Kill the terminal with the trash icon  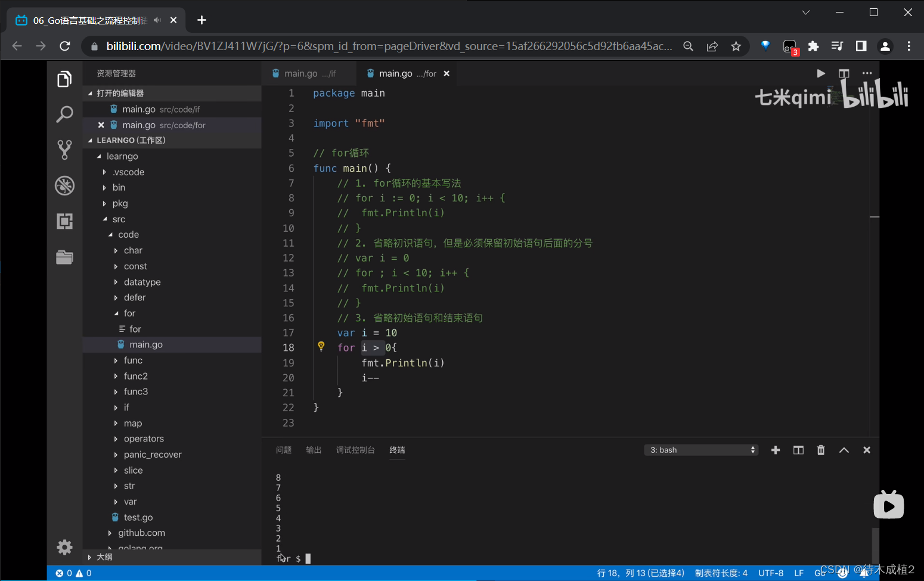821,450
